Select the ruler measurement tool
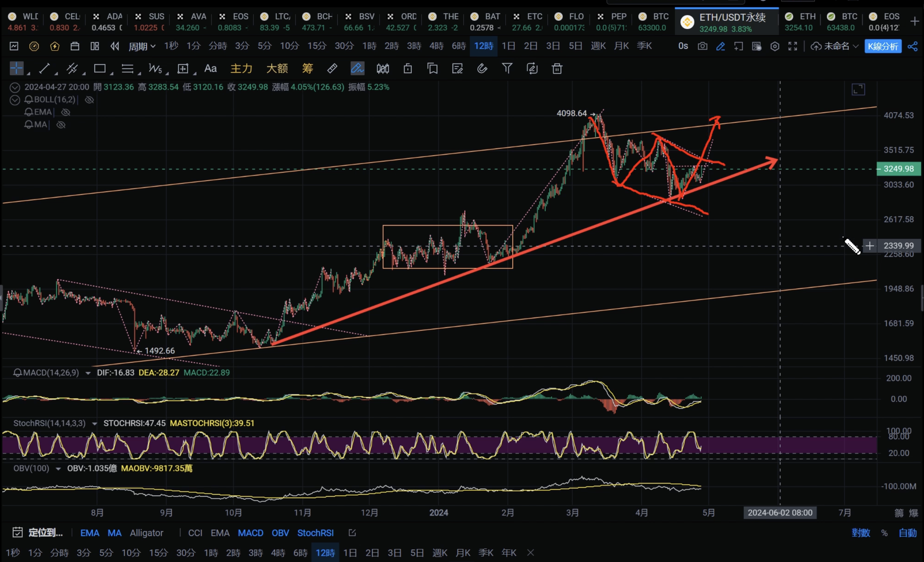 332,68
